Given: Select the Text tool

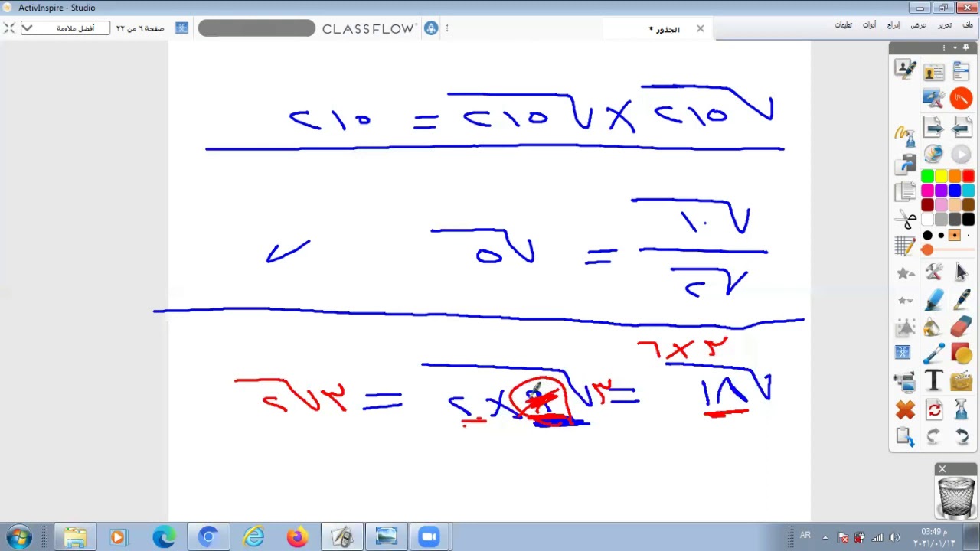Looking at the screenshot, I should click(x=934, y=380).
